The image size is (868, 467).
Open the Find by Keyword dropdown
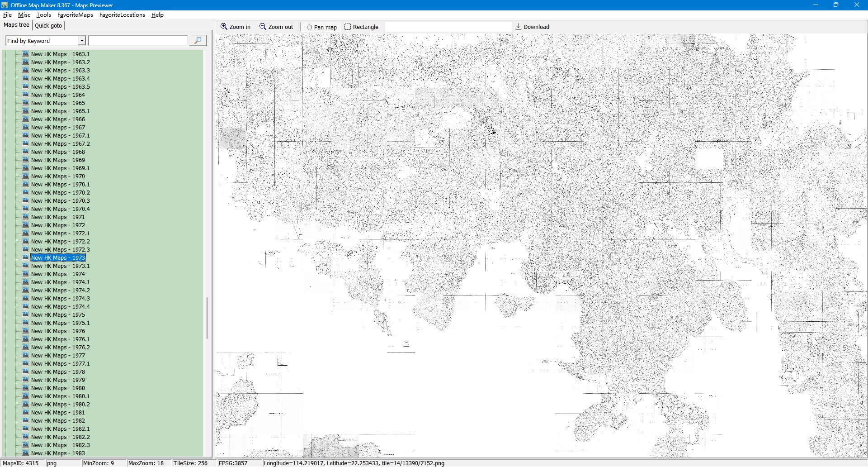click(82, 41)
